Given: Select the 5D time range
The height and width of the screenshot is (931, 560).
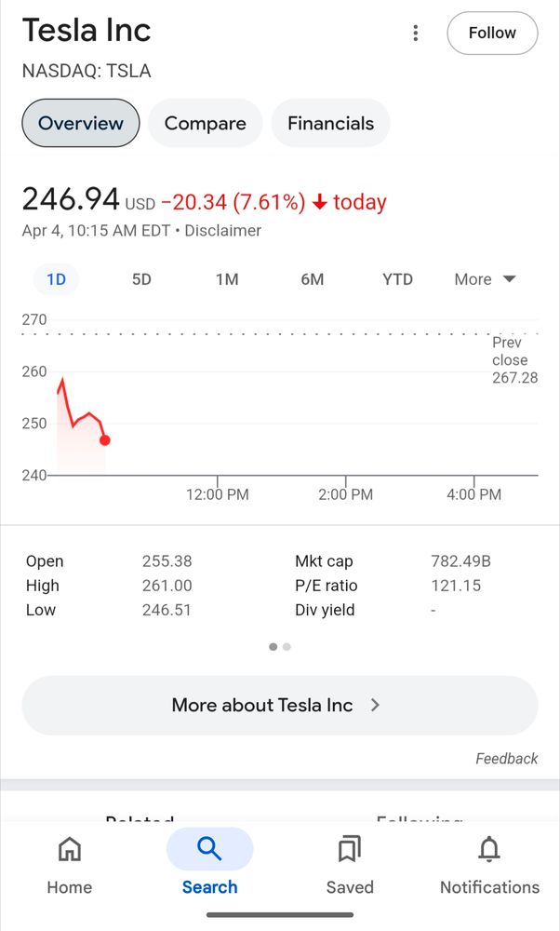Looking at the screenshot, I should point(141,279).
